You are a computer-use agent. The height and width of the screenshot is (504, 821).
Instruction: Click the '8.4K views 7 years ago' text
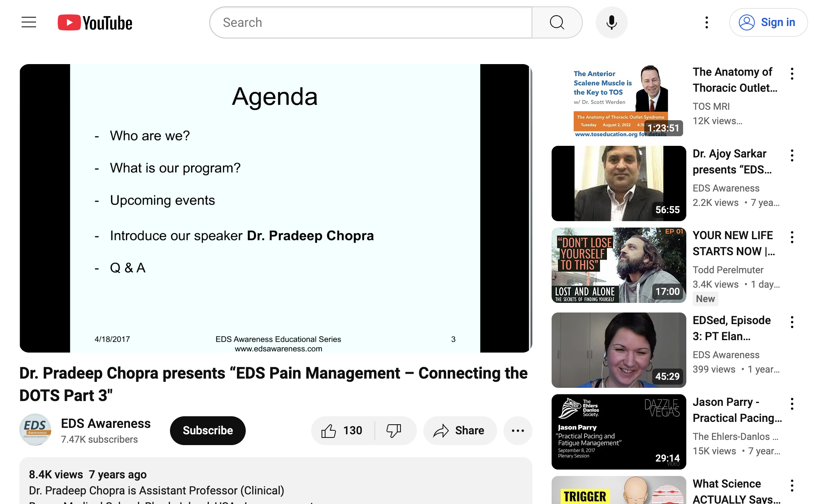88,475
